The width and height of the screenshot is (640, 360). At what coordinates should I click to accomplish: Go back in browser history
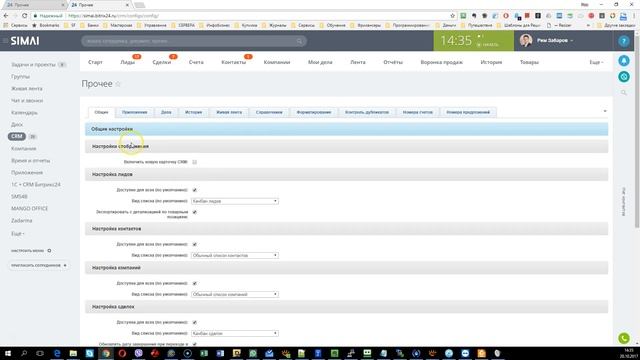tap(6, 16)
